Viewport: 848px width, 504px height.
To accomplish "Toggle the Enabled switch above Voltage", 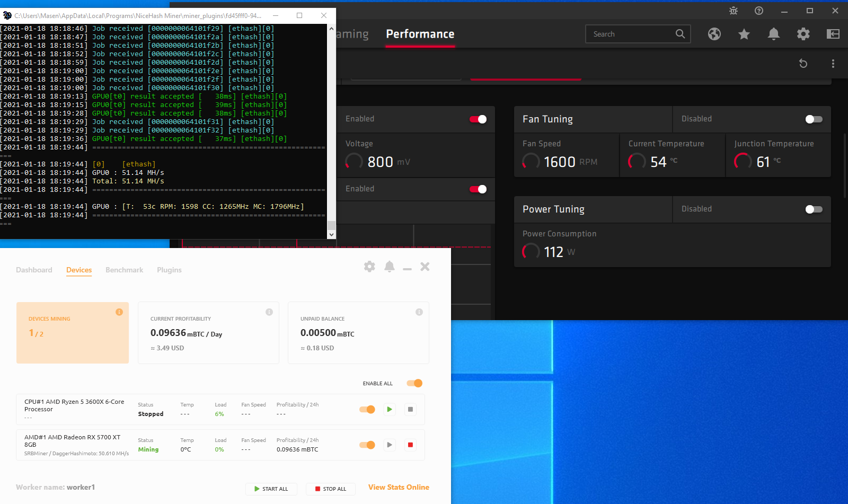I will 478,119.
